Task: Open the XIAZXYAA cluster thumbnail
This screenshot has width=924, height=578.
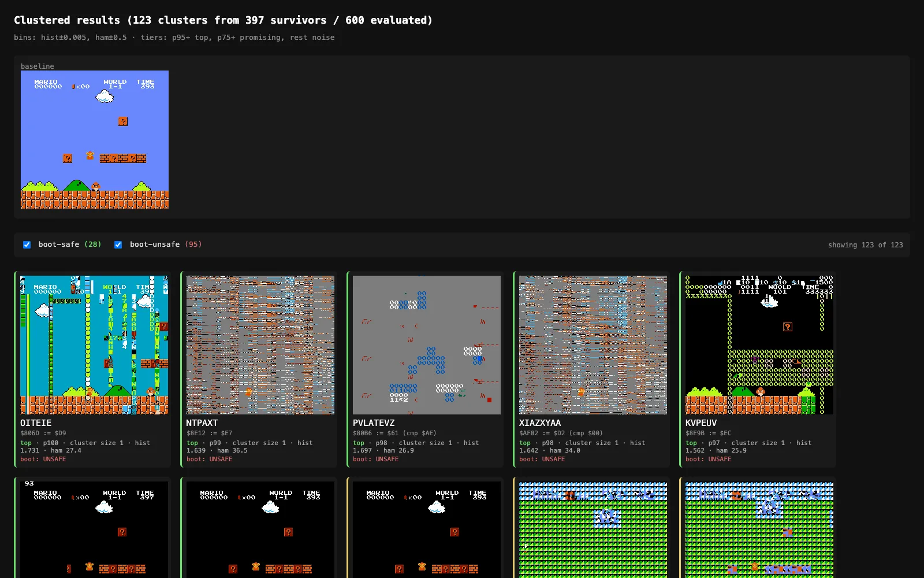Action: pos(593,345)
